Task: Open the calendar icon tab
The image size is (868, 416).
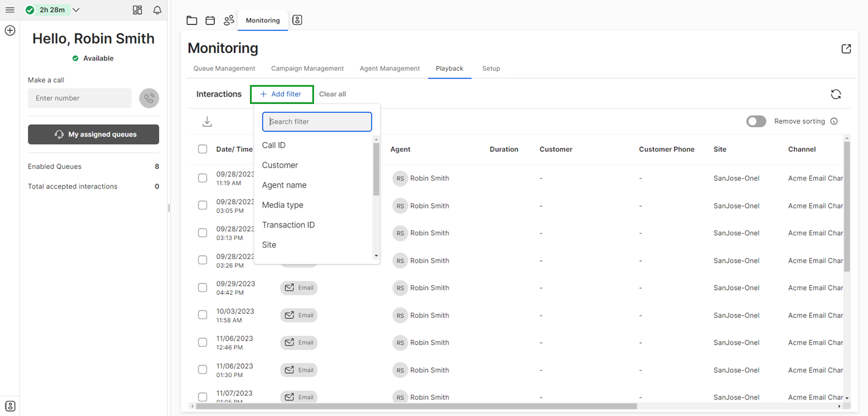Action: point(210,20)
